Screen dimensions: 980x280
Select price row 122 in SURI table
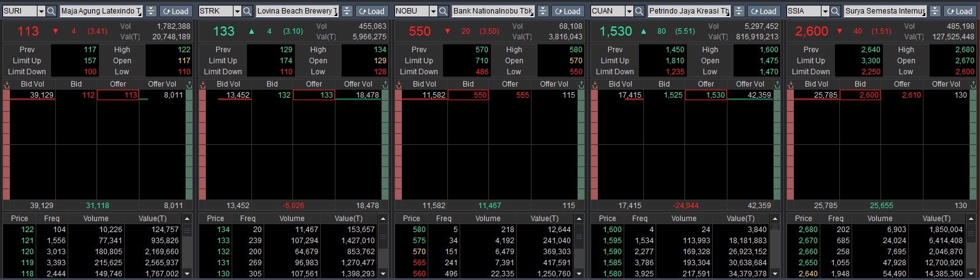point(93,230)
